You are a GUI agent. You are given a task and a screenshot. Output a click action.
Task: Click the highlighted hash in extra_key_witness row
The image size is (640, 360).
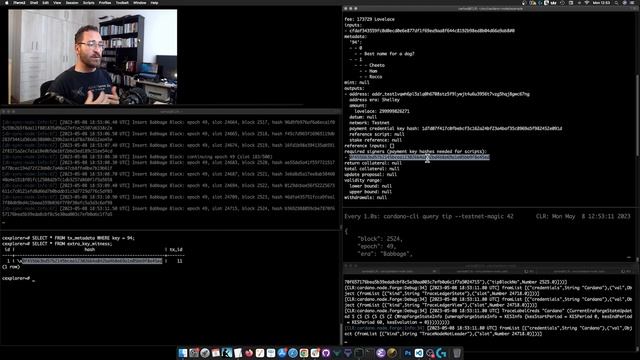[x=92, y=261]
